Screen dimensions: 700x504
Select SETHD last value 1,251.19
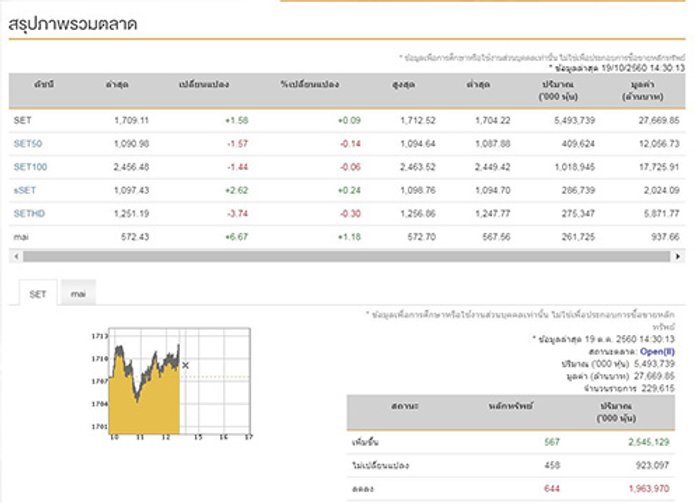tap(131, 213)
